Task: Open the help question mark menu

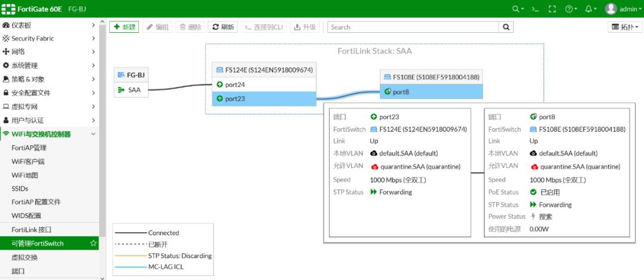Action: 569,9
